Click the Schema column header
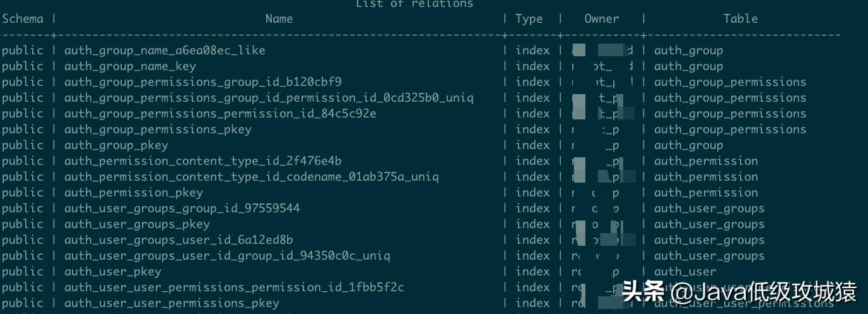The width and height of the screenshot is (868, 314). tap(22, 19)
